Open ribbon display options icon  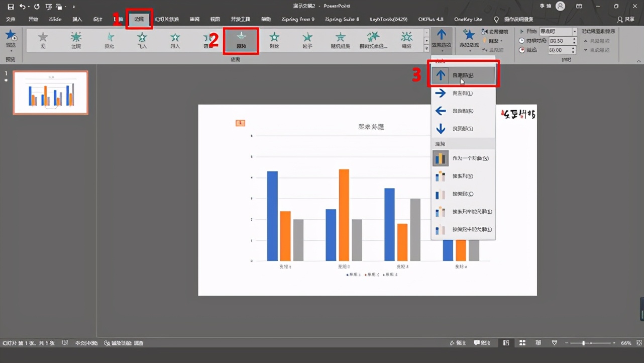tap(579, 7)
